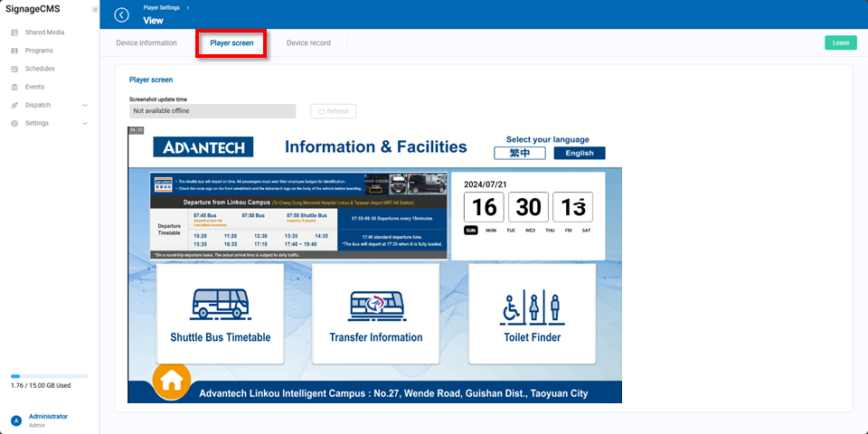Click the Administrator avatar icon
The image size is (868, 434).
tap(14, 420)
